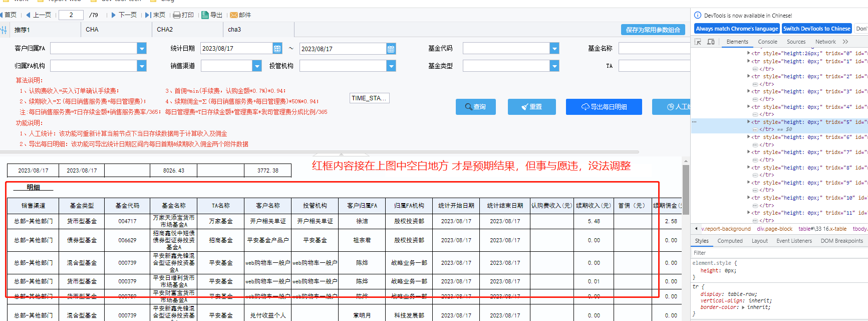
Task: Jump to last page with 末页
Action: click(155, 15)
